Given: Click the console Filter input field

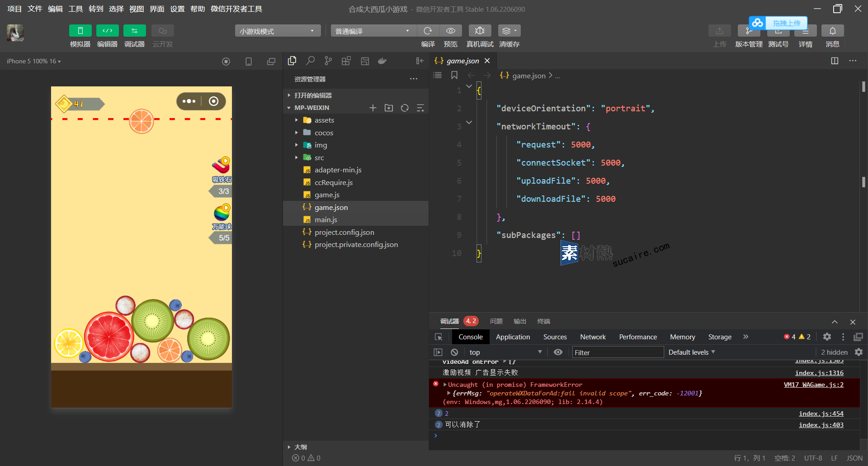Looking at the screenshot, I should 618,352.
